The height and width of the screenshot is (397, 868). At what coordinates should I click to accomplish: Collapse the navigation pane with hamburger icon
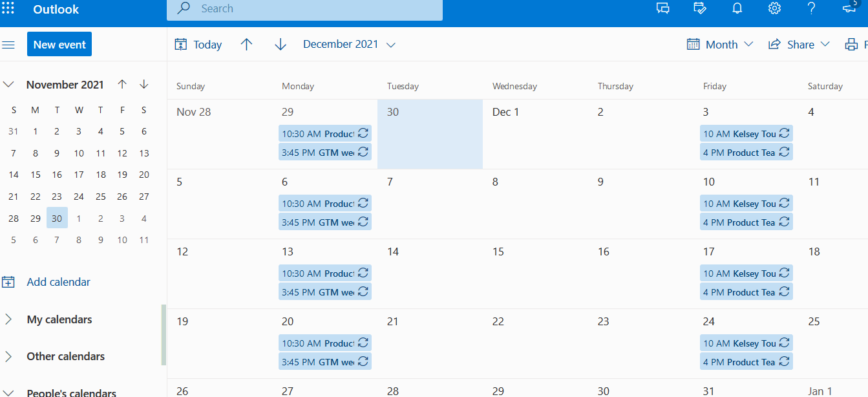coord(8,44)
